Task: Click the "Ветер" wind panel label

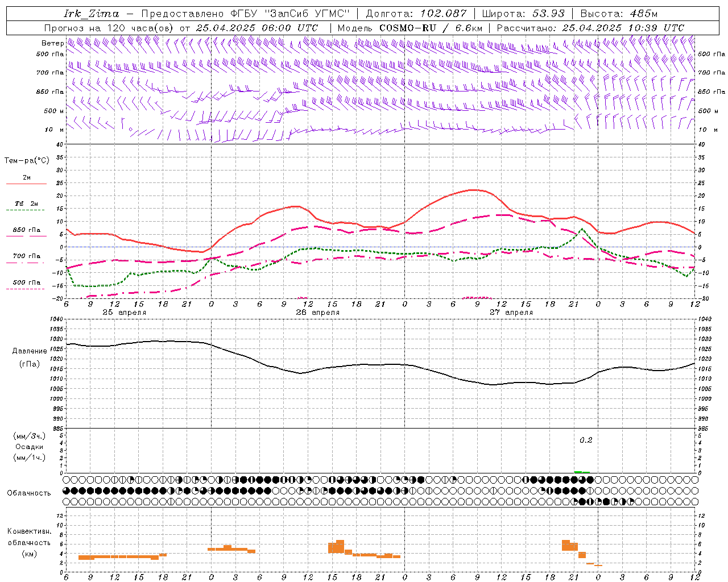Action: [52, 43]
